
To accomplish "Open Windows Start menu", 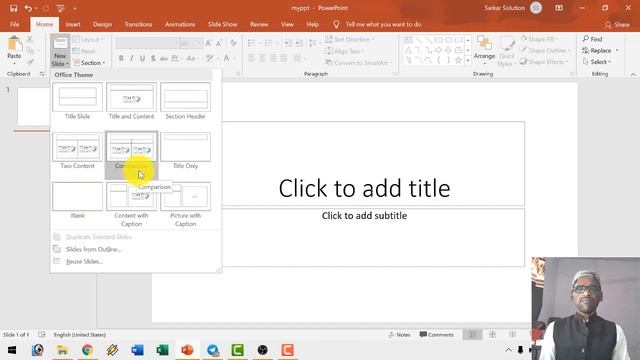I will 12,350.
